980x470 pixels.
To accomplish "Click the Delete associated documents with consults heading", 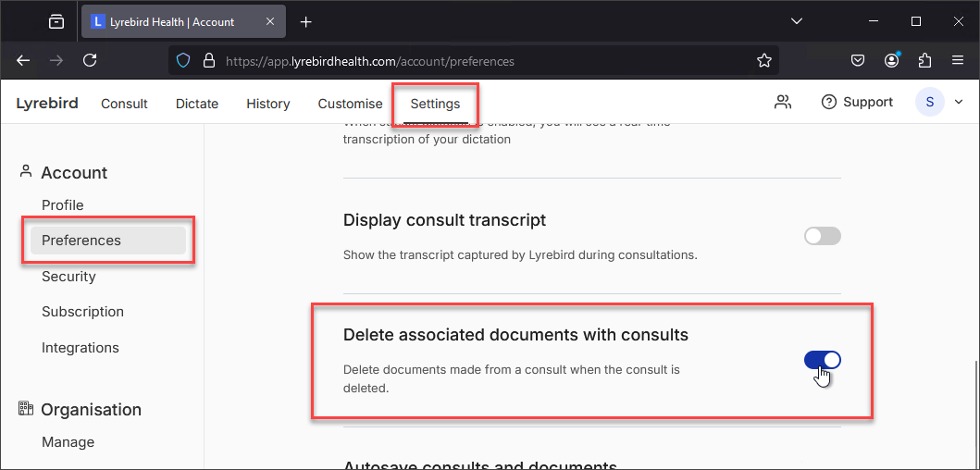I will pyautogui.click(x=515, y=335).
